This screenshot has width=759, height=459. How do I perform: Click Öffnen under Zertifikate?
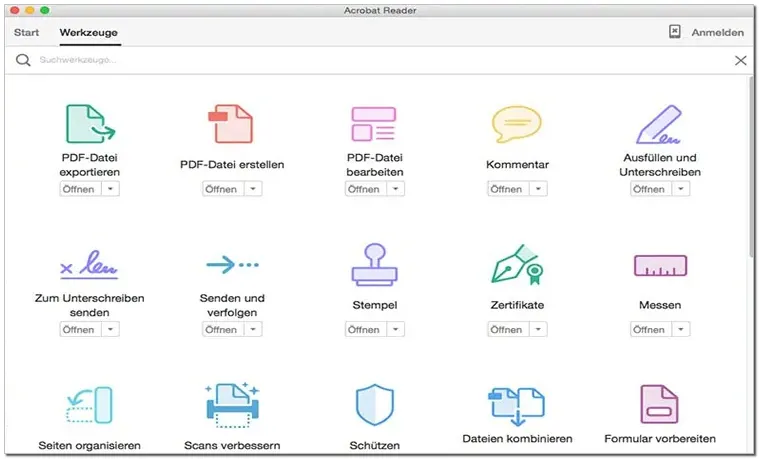[x=508, y=329]
